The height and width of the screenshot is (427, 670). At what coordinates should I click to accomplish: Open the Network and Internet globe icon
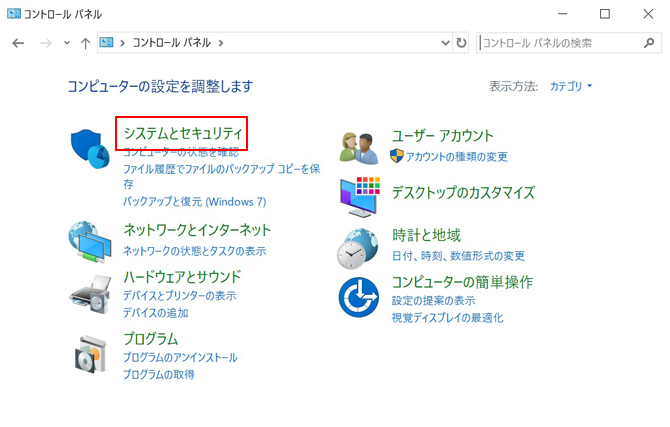click(90, 242)
